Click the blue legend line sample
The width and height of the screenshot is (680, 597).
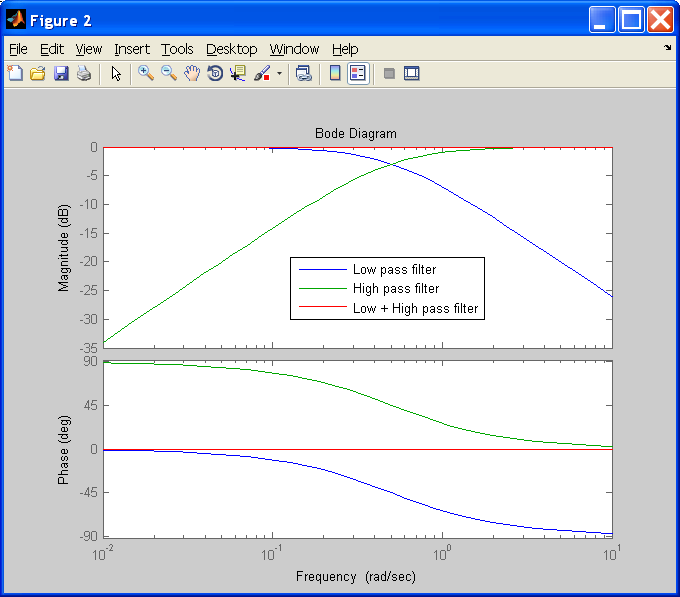click(x=323, y=270)
